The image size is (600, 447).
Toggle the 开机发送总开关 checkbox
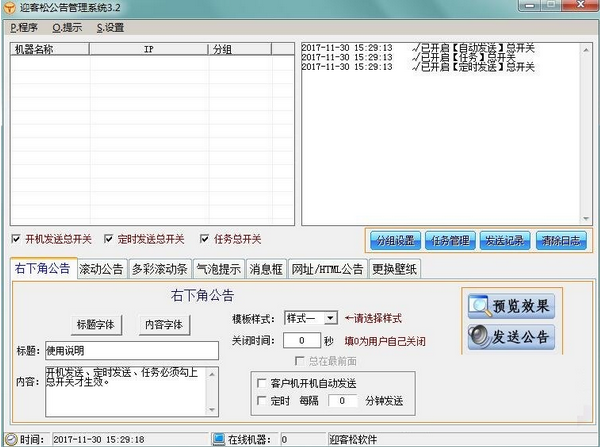pyautogui.click(x=16, y=239)
